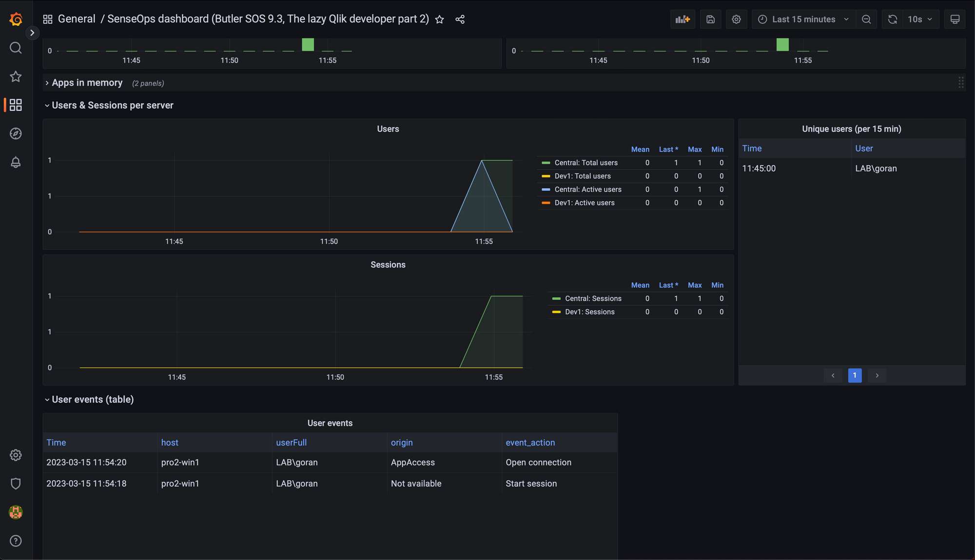Open the search dashboards icon
This screenshot has height=560, width=975.
[16, 48]
